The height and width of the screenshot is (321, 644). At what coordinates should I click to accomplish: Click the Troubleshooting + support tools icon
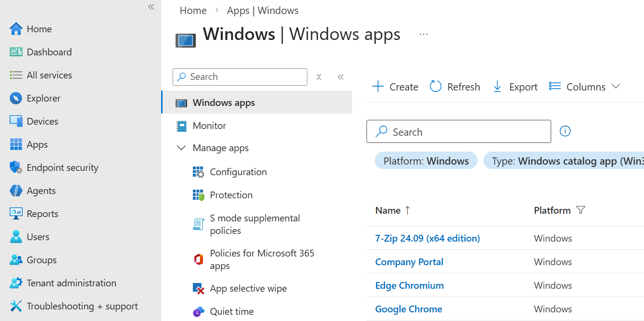(x=16, y=306)
